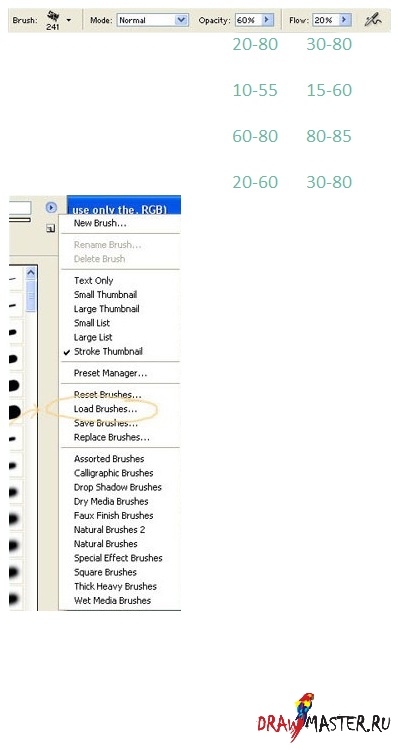Open Preset Manager... from the menu

(111, 373)
